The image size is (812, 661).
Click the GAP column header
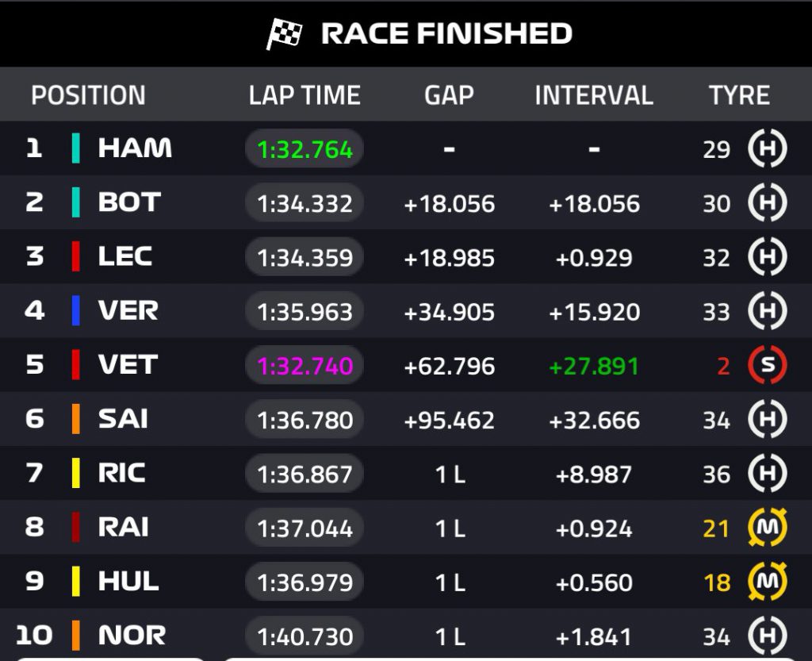(x=449, y=95)
